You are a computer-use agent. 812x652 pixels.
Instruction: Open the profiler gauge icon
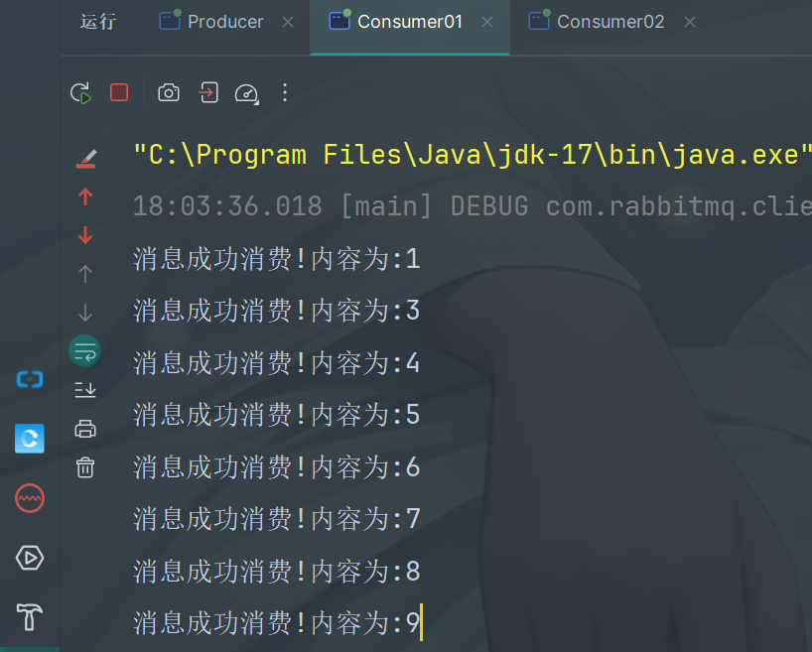[247, 93]
